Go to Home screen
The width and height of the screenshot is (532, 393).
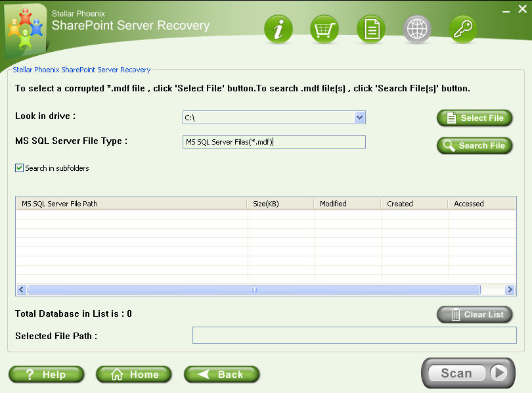pos(134,375)
